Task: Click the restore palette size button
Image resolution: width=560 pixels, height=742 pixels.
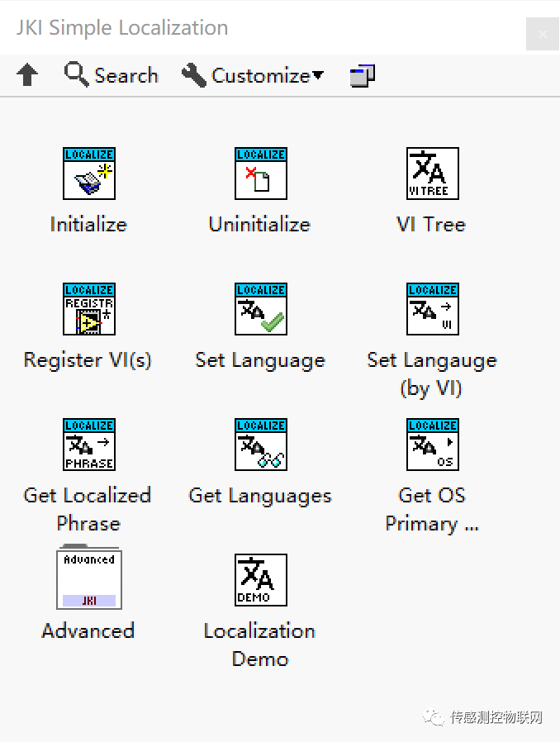Action: click(x=362, y=76)
